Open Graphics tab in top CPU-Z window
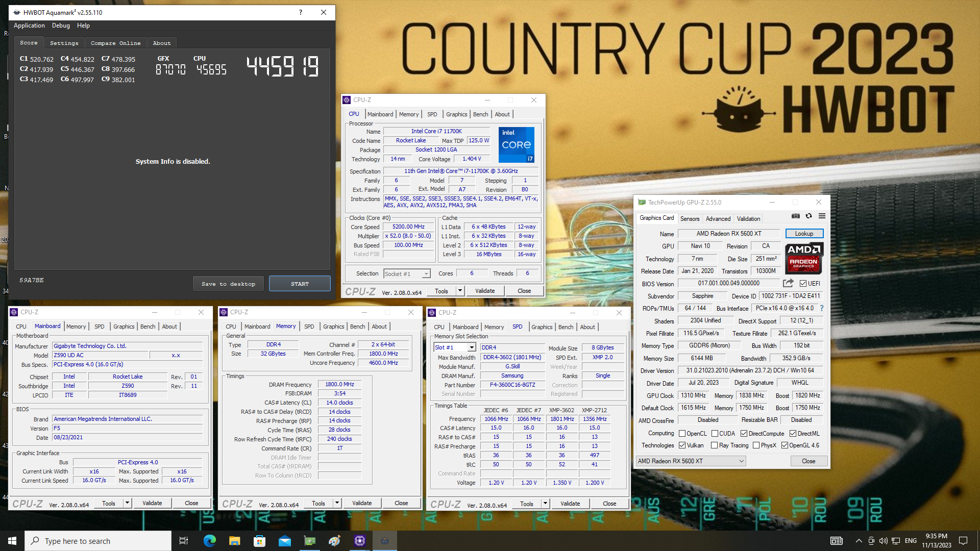This screenshot has width=980, height=551. tap(456, 114)
